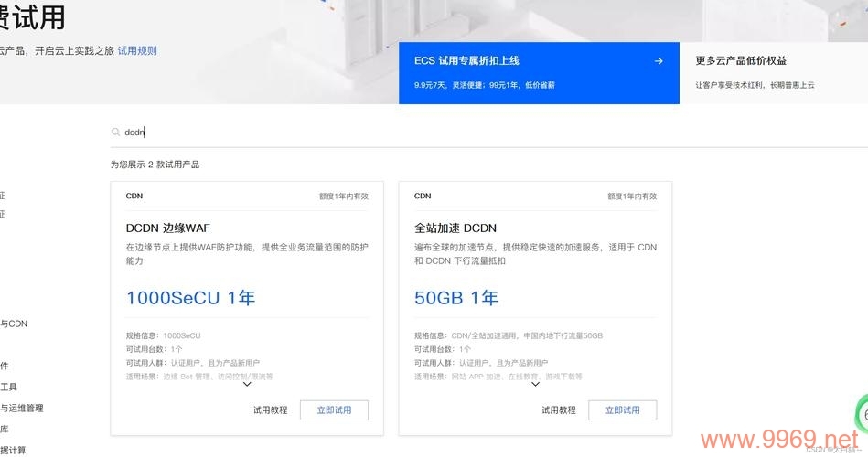Focus the dcdn search input field
This screenshot has width=868, height=457.
tap(488, 133)
